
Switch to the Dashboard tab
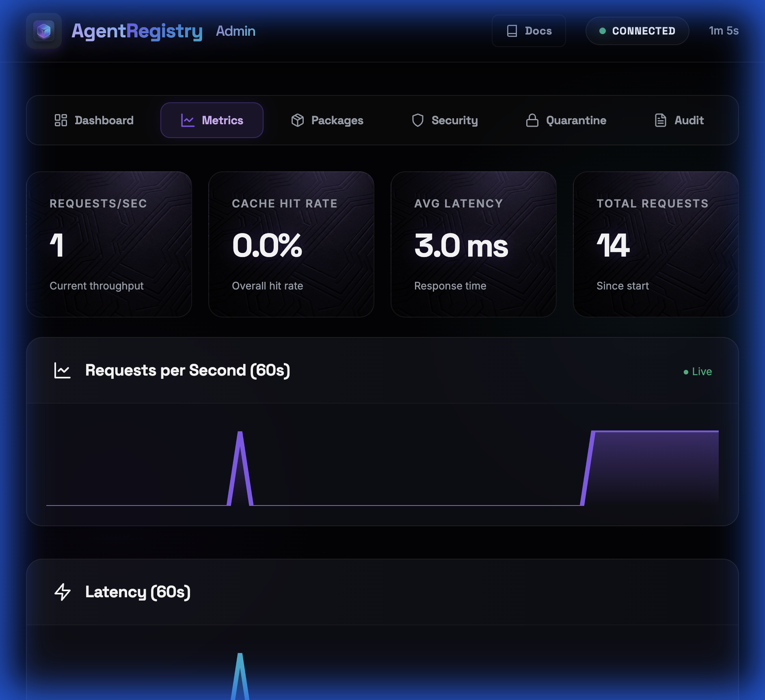click(x=94, y=120)
